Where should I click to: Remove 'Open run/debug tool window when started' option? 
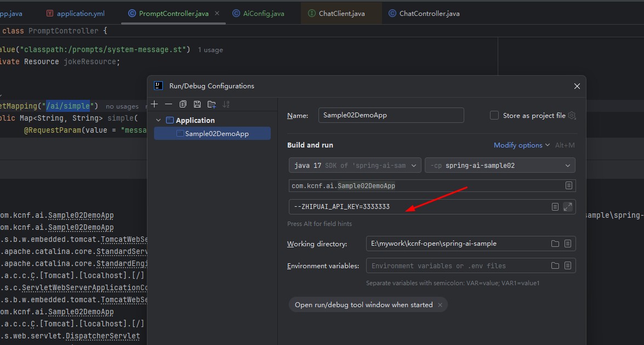[440, 305]
